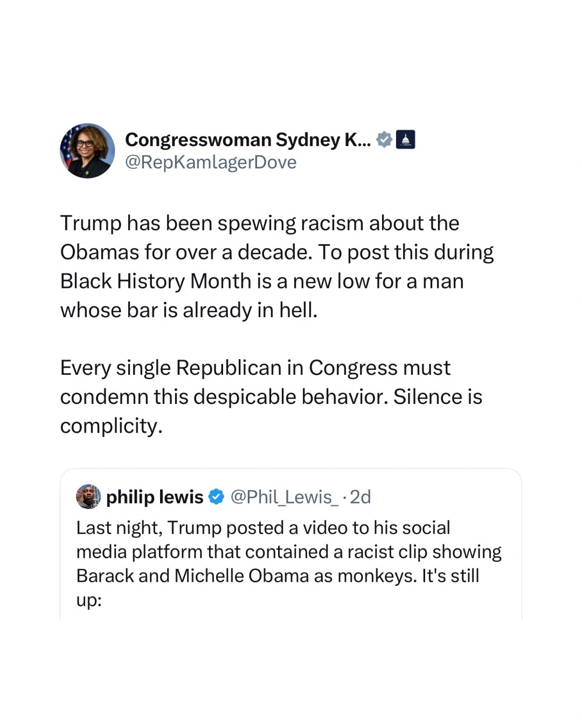Image resolution: width=582 pixels, height=728 pixels.
Task: Select the words 'Black History Month'
Action: pyautogui.click(x=156, y=281)
